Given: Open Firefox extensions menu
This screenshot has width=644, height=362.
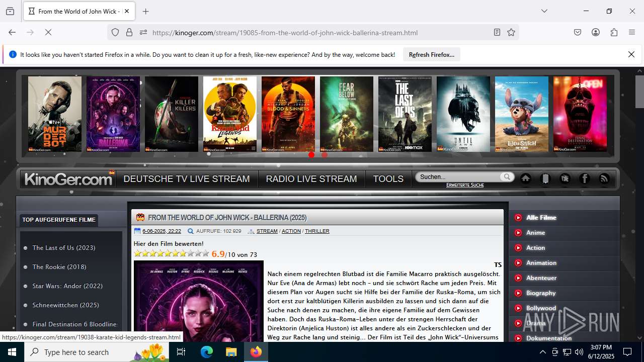Looking at the screenshot, I should pos(614,32).
